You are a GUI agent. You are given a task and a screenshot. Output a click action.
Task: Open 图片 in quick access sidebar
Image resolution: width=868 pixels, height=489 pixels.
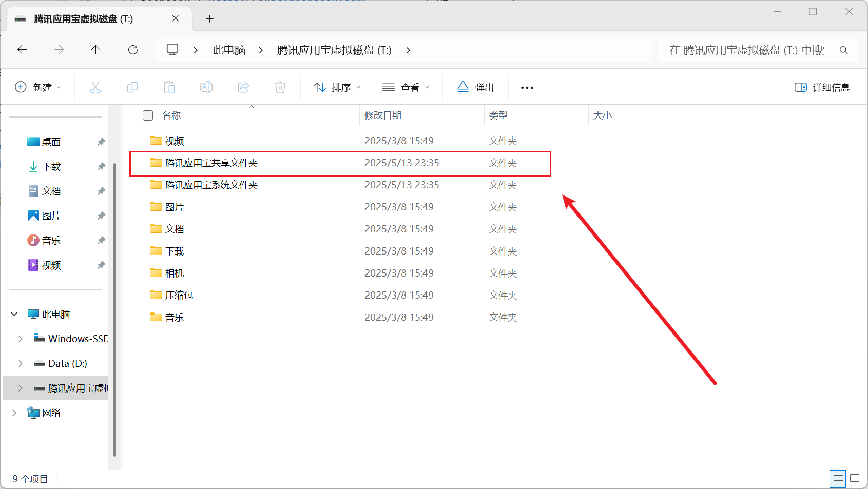pos(51,216)
